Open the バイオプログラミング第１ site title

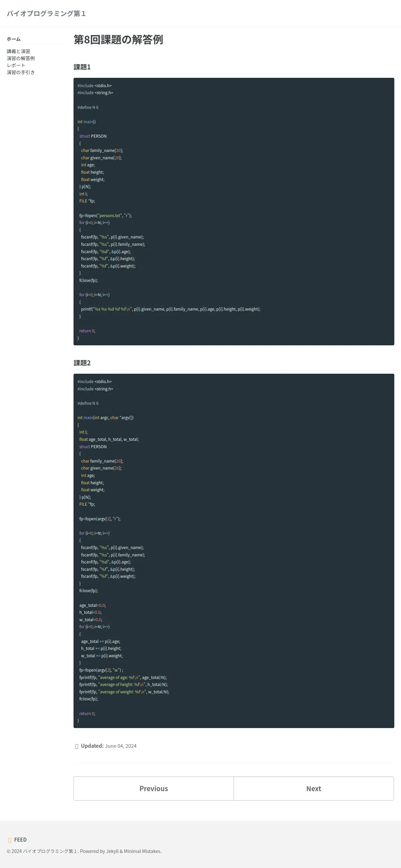(x=46, y=13)
